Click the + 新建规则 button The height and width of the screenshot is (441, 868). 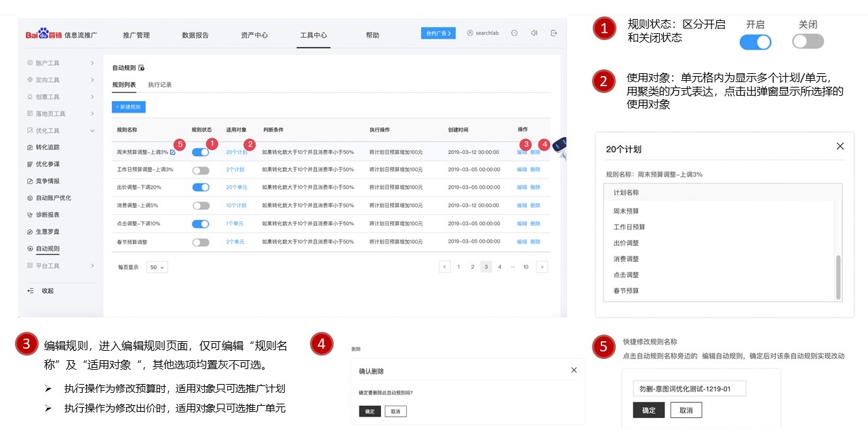point(128,107)
